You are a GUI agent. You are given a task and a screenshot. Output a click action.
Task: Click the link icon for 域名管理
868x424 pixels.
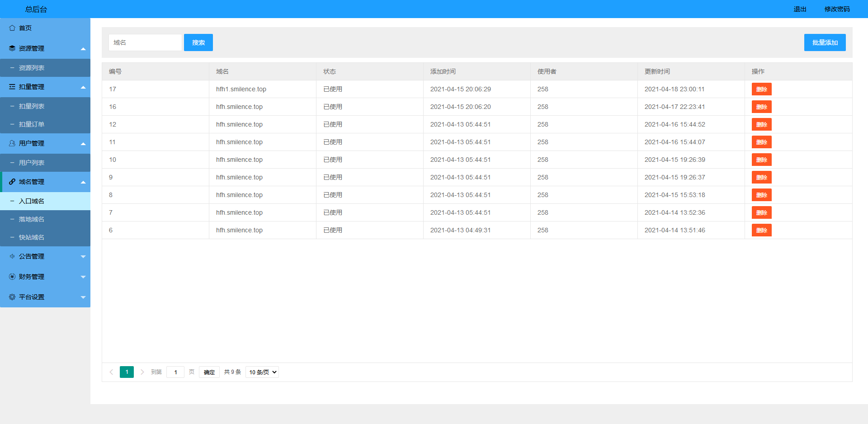(12, 182)
